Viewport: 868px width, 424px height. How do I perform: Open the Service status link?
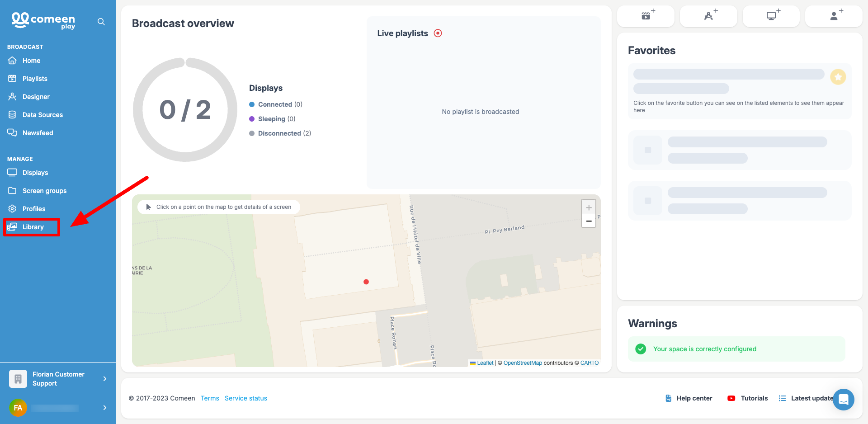(x=246, y=398)
